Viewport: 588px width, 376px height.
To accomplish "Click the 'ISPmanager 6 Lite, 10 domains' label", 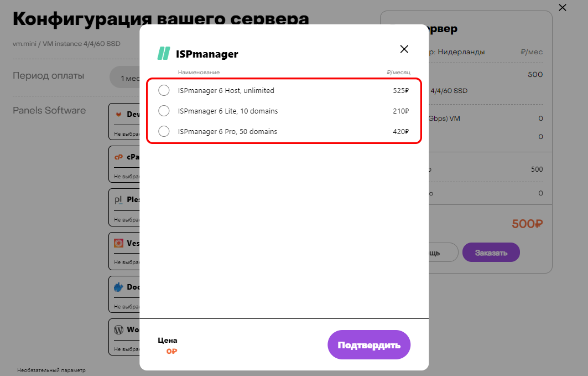I will [228, 111].
